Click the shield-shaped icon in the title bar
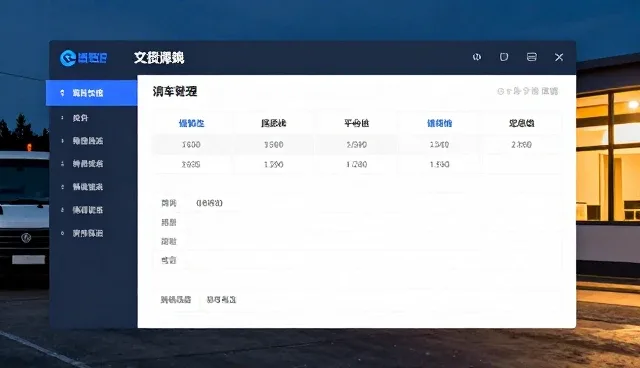 pos(504,57)
